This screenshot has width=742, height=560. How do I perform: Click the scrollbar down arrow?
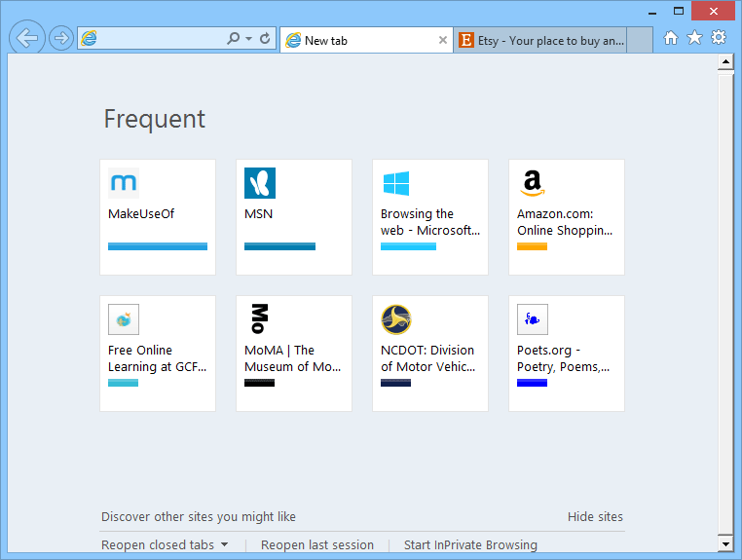click(x=724, y=542)
